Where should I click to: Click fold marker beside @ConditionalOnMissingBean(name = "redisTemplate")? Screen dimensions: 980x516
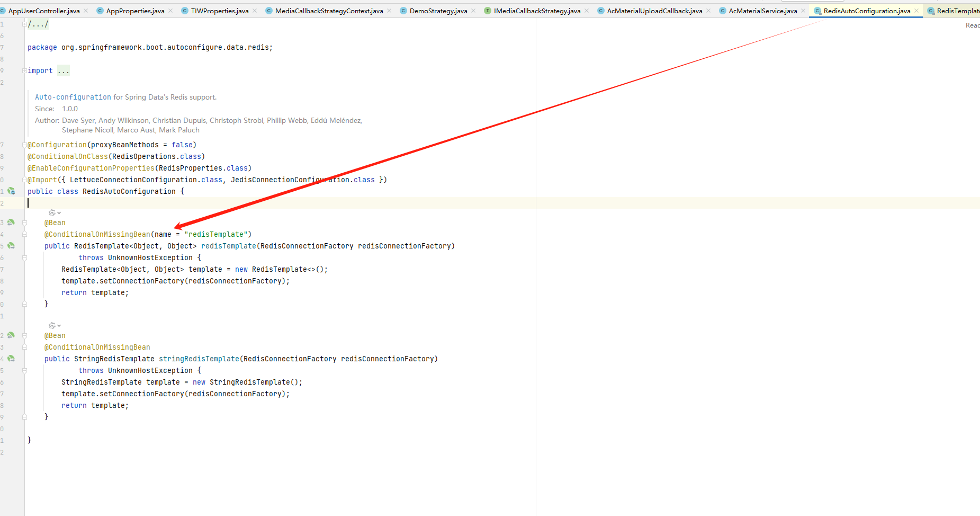pyautogui.click(x=25, y=235)
